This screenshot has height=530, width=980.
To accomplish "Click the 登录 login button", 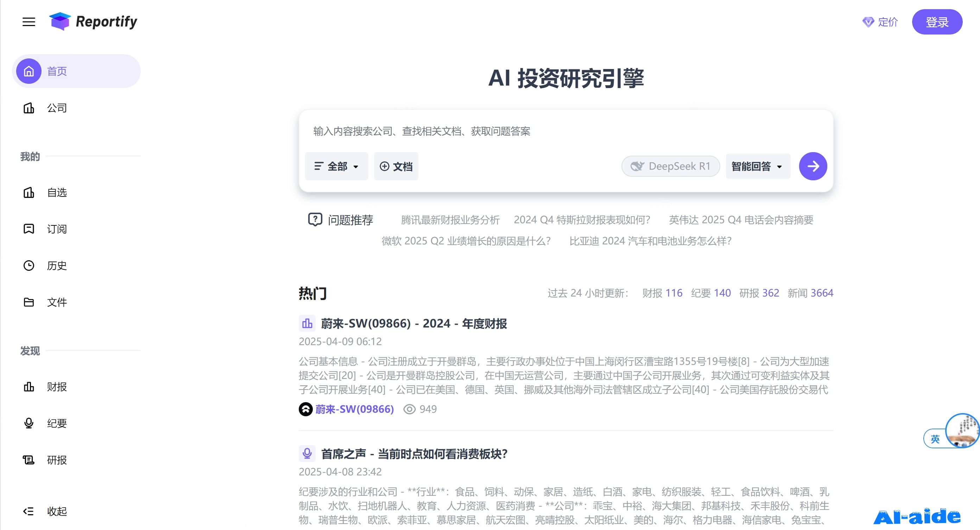I will click(x=937, y=22).
